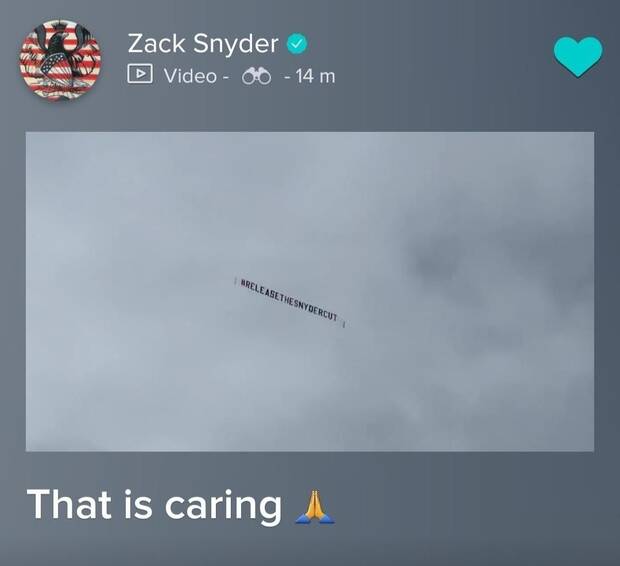
Task: Click the word 'caring' in the caption
Action: tap(223, 507)
